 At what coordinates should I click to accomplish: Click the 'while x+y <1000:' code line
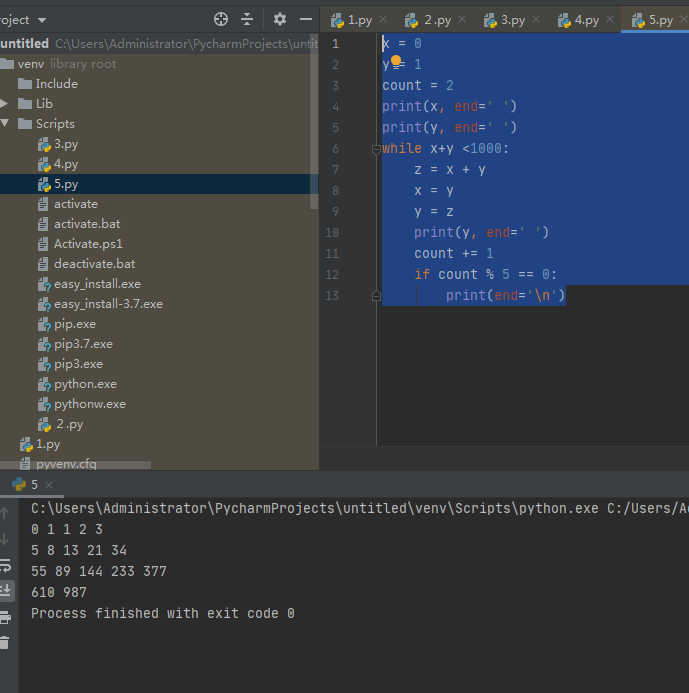tap(445, 148)
